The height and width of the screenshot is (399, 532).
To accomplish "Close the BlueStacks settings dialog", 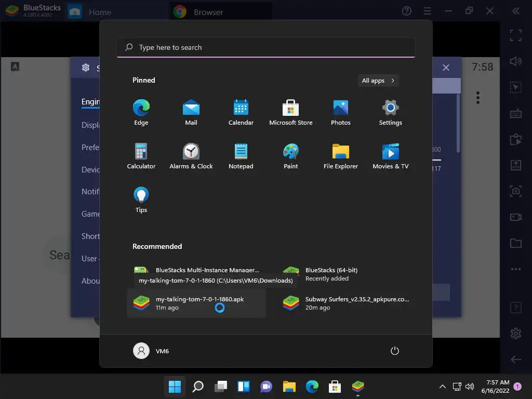I will click(446, 68).
